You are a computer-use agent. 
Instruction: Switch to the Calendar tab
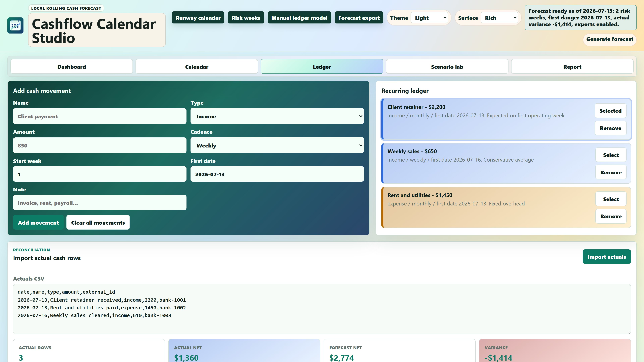point(197,67)
